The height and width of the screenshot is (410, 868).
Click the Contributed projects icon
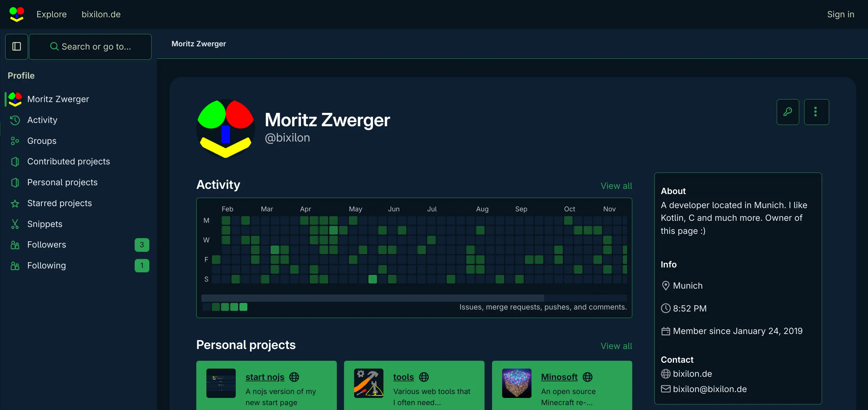click(15, 161)
